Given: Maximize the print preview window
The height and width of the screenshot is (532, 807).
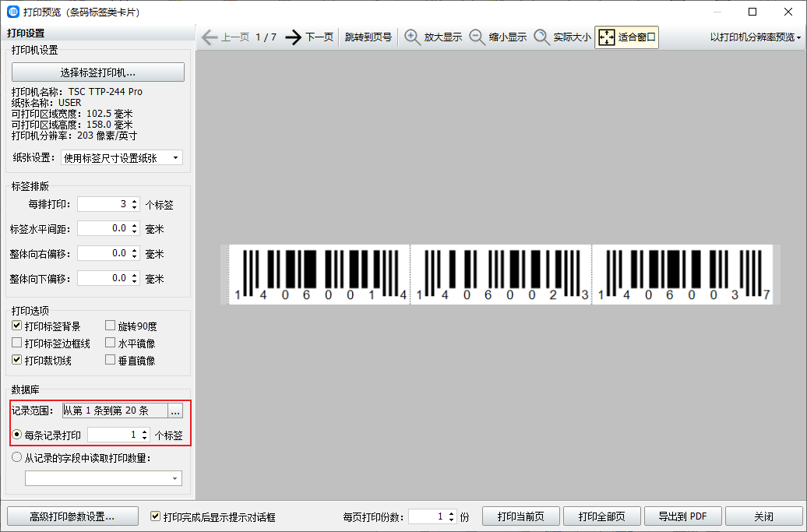Looking at the screenshot, I should coord(752,12).
